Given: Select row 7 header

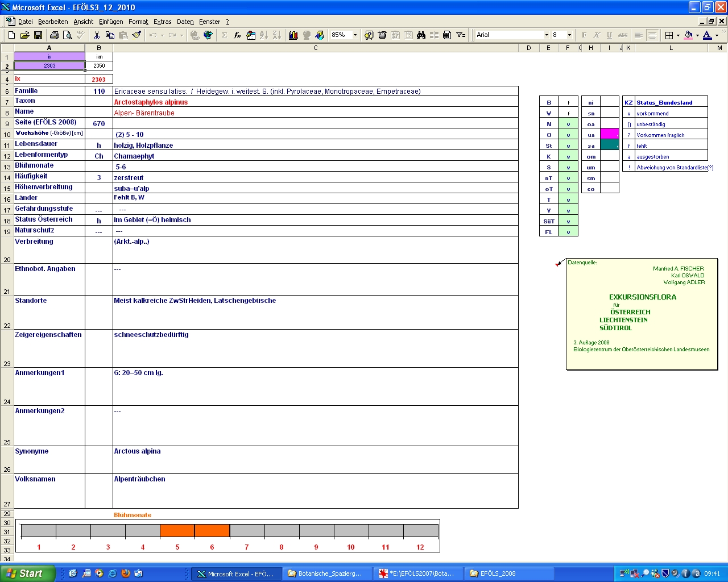Looking at the screenshot, I should [x=7, y=102].
